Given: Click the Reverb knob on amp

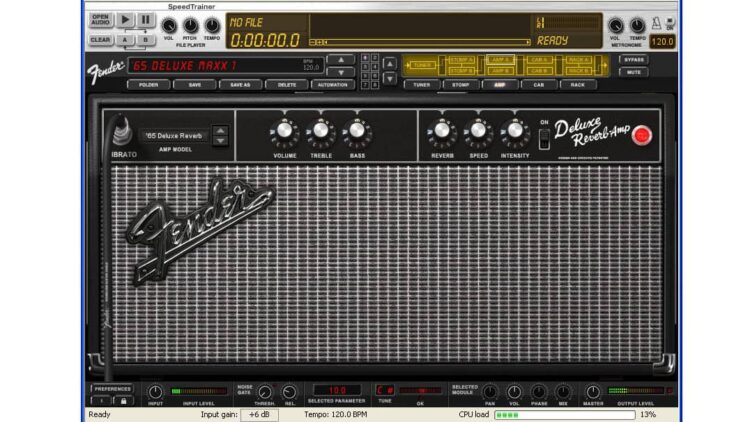Looking at the screenshot, I should [x=441, y=132].
